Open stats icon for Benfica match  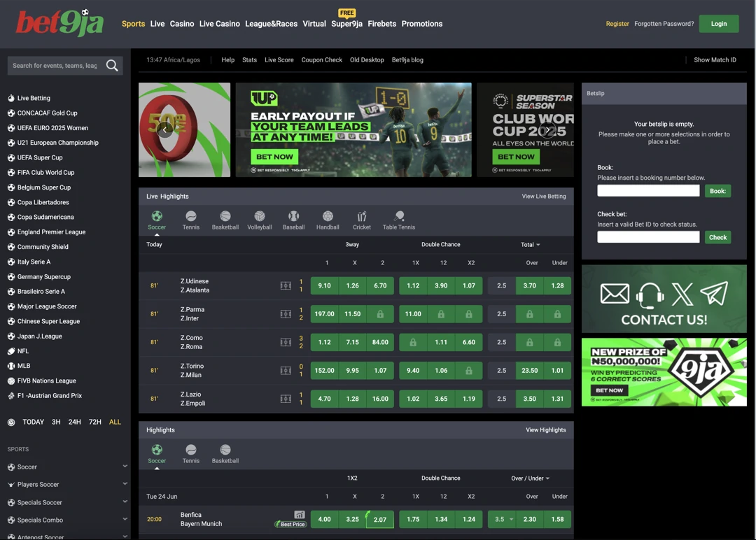tap(300, 515)
